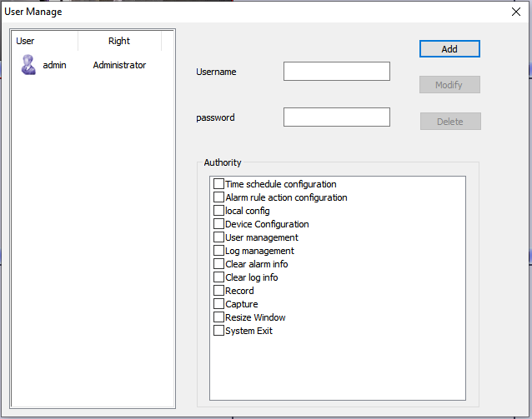Image resolution: width=532 pixels, height=419 pixels.
Task: Click into the password text field
Action: [x=336, y=117]
